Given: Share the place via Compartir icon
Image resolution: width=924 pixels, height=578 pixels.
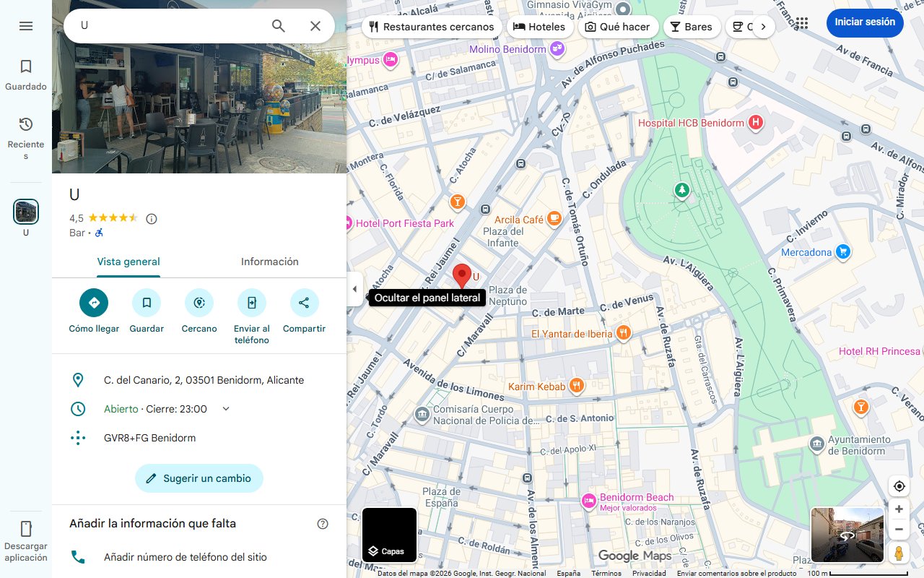Looking at the screenshot, I should tap(304, 303).
